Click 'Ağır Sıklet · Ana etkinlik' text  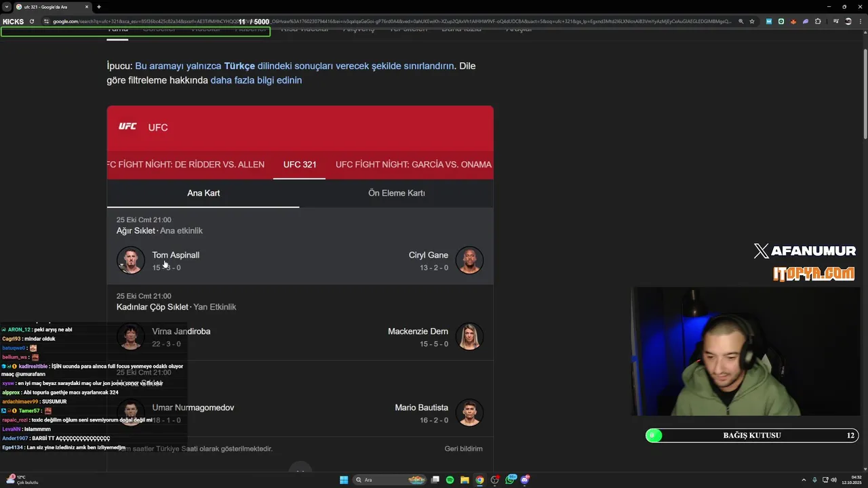[159, 231]
